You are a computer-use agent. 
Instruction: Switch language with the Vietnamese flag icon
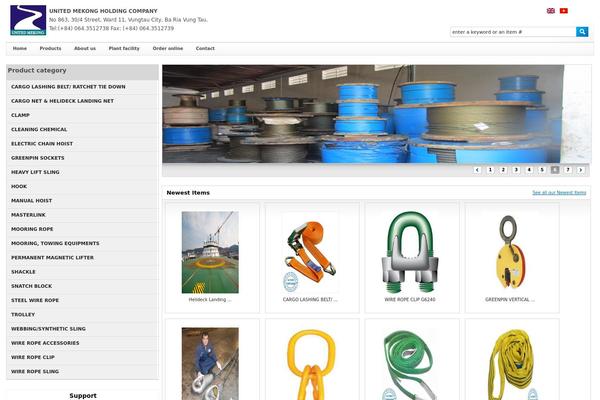coord(564,11)
